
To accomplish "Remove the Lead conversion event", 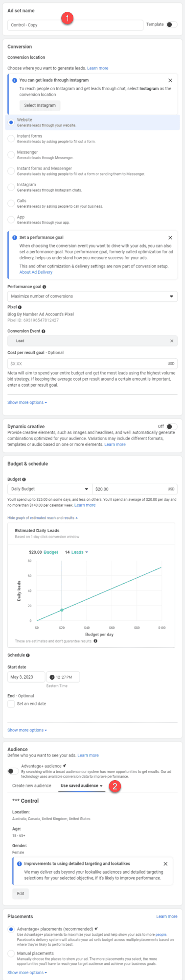I will (172, 341).
